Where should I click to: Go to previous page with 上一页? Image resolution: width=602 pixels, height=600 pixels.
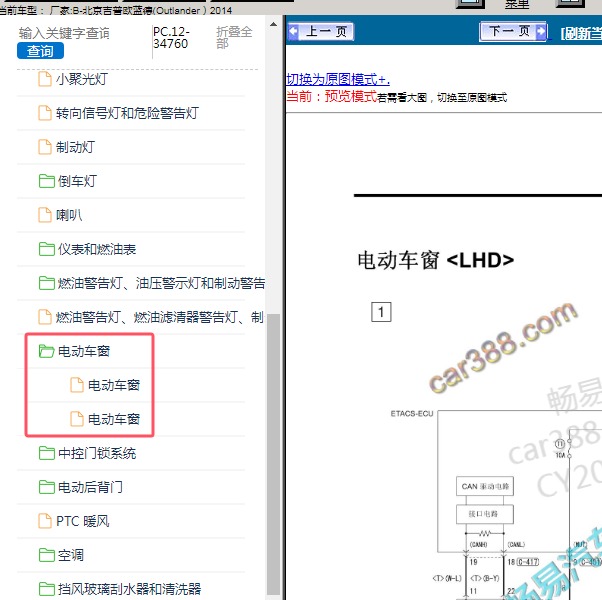(321, 31)
